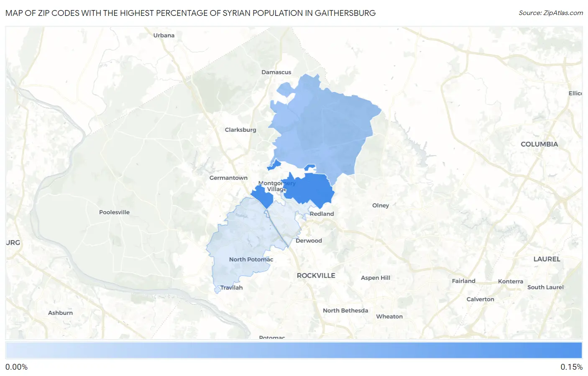Image resolution: width=588 pixels, height=376 pixels.
Task: Click the Poolesville place label
Action: pyautogui.click(x=114, y=212)
